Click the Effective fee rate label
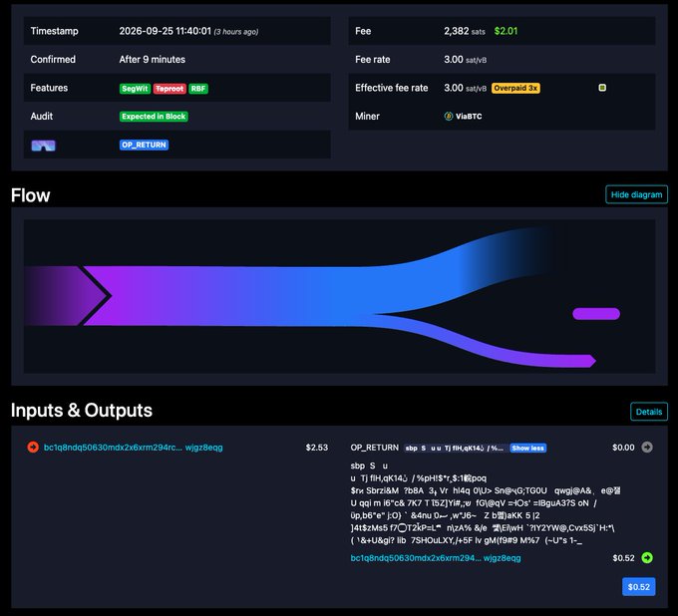Viewport: 678px width, 616px height. [x=391, y=88]
